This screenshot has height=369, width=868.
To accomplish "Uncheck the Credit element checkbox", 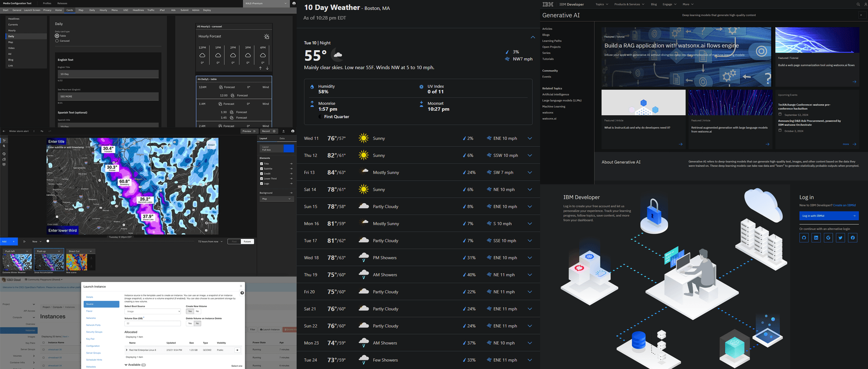I will click(x=261, y=173).
